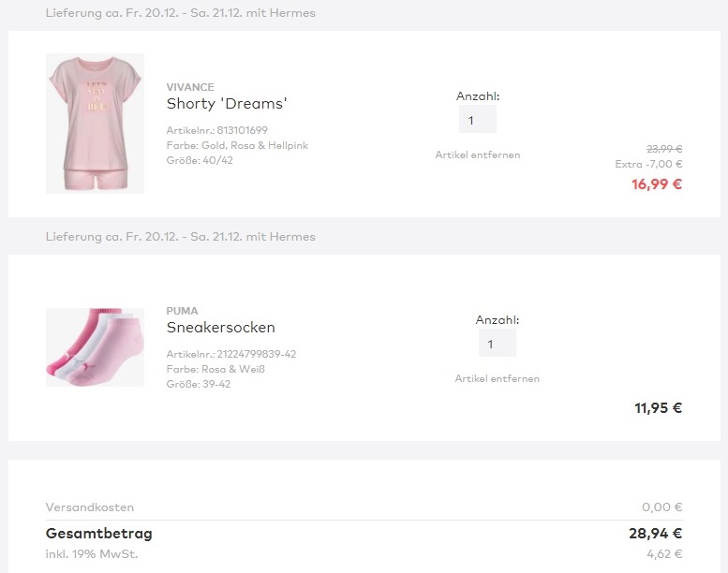Click the Versandkosten label
This screenshot has width=728, height=573.
click(90, 507)
